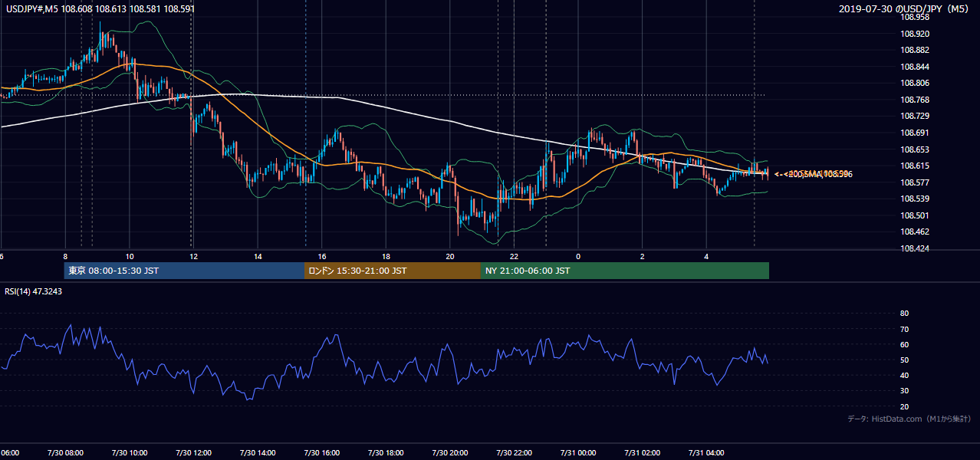Click the 108.501 price axis label
Screen dimensions: 980x460
click(915, 215)
